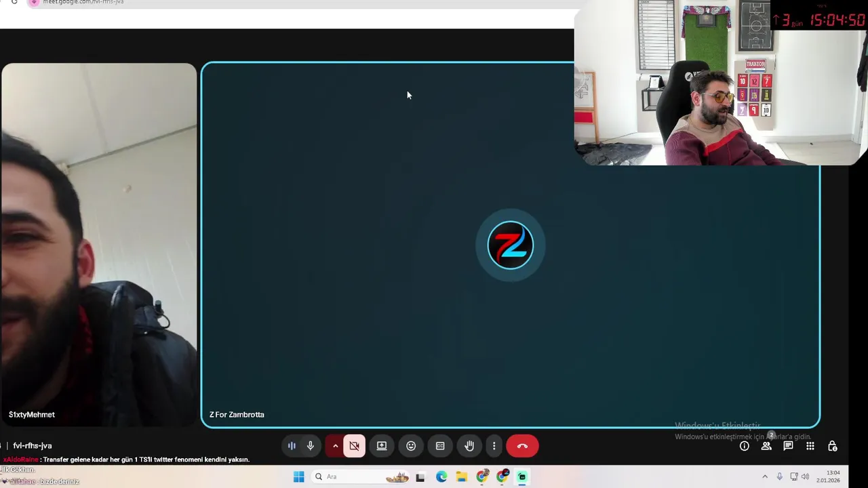
Task: Start presenting your screen
Action: coord(382,446)
